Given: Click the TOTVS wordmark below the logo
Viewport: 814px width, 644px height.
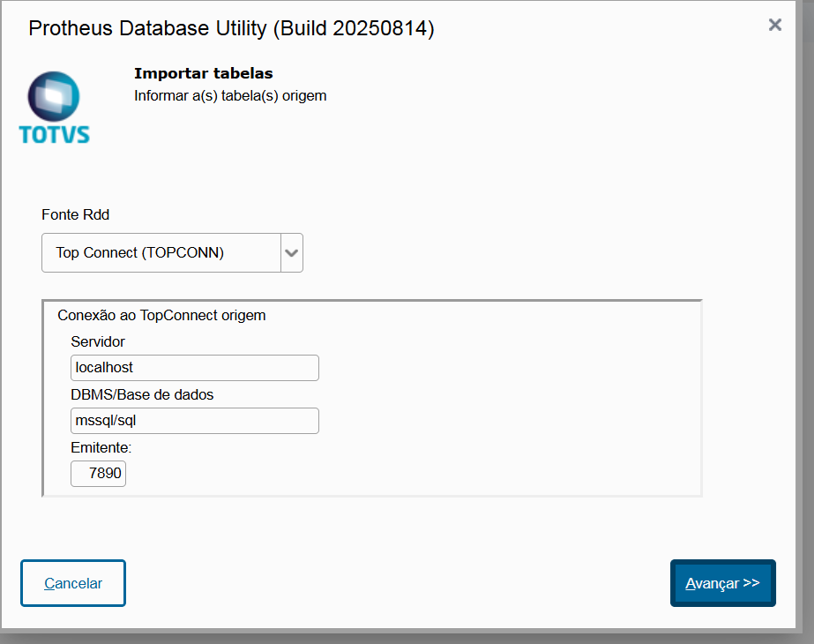Looking at the screenshot, I should click(x=54, y=134).
